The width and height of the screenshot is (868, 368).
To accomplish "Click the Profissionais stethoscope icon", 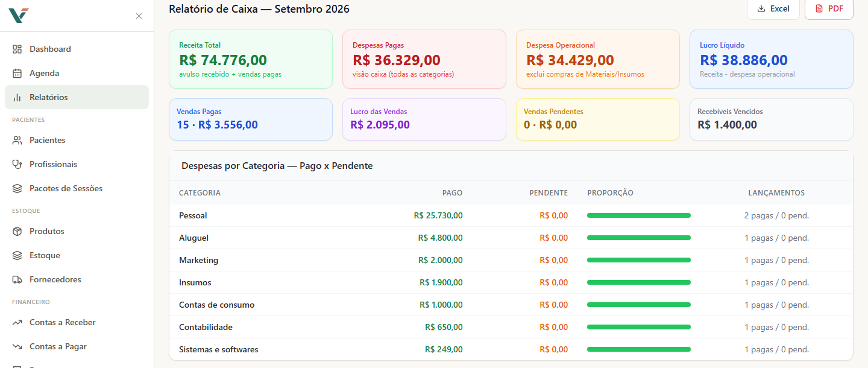I will pos(17,164).
